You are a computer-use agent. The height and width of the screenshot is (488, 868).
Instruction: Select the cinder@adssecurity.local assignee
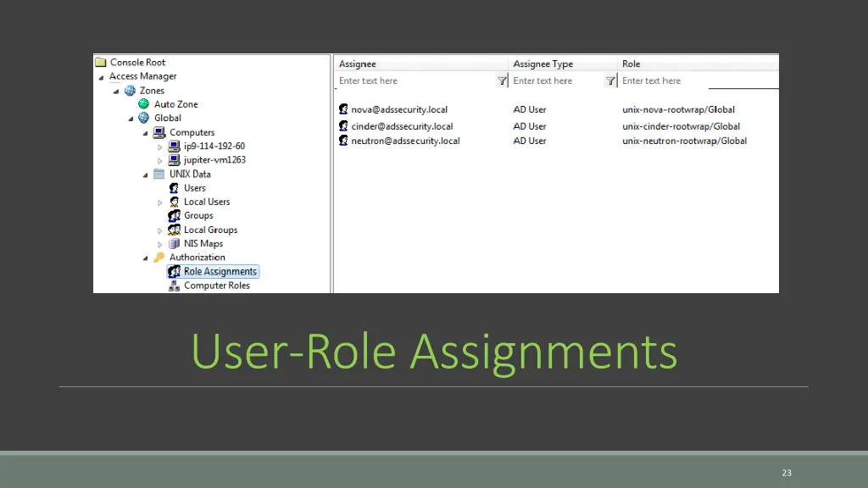pos(402,126)
